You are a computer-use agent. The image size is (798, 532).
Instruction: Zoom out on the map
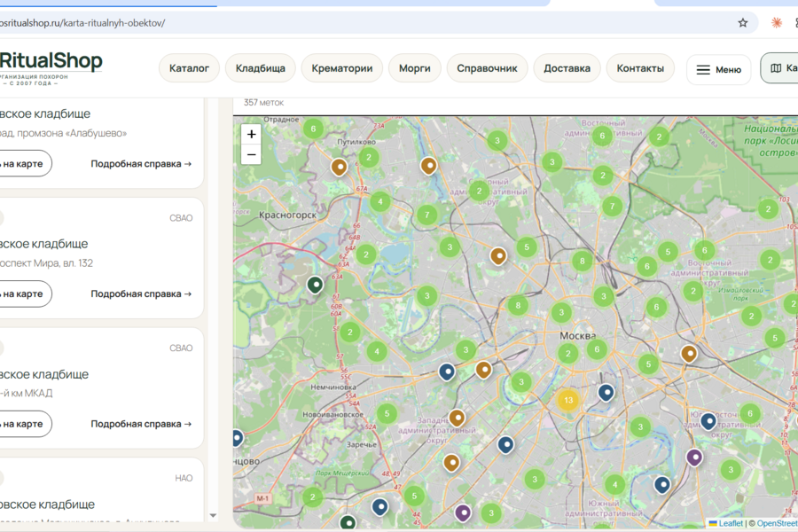(x=252, y=154)
